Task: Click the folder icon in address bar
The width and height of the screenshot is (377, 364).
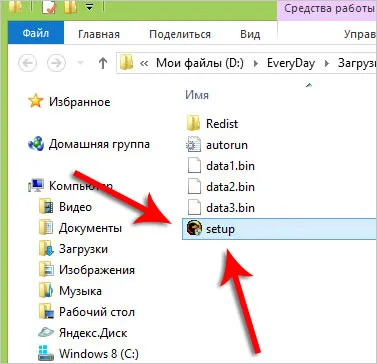Action: [x=126, y=63]
